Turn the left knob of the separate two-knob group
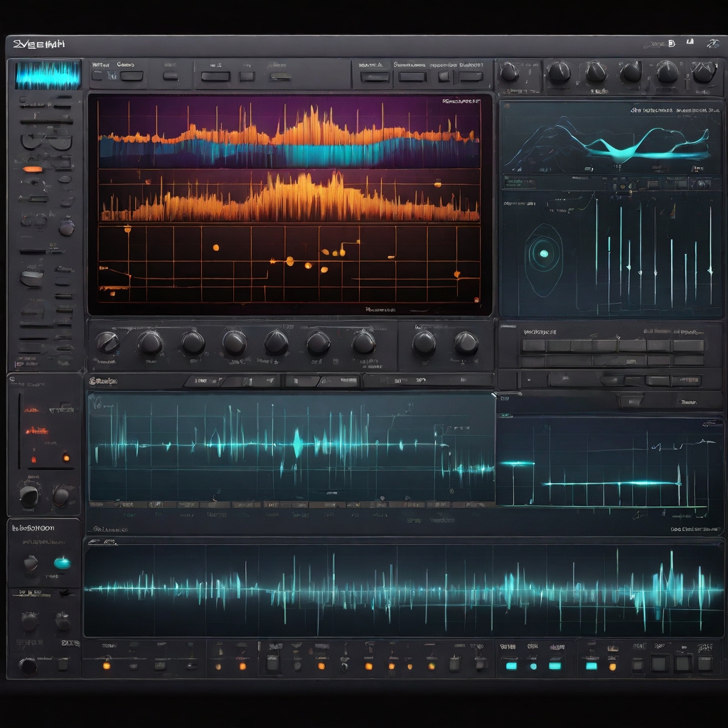The image size is (728, 728). 424,343
